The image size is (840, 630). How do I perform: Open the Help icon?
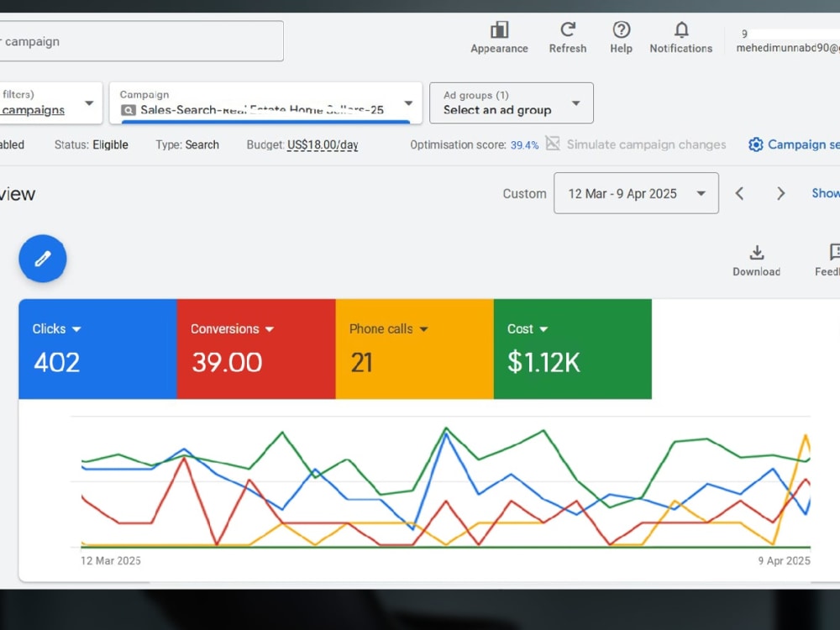(622, 29)
